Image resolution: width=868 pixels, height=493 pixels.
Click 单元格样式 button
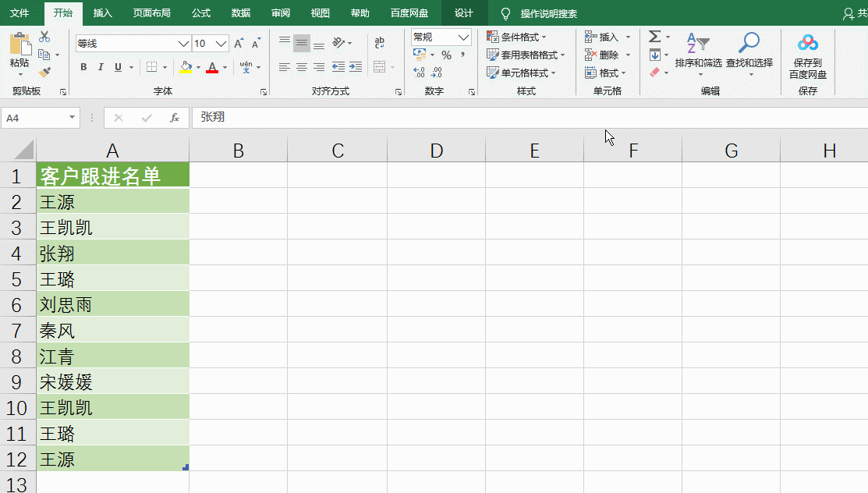[x=517, y=73]
